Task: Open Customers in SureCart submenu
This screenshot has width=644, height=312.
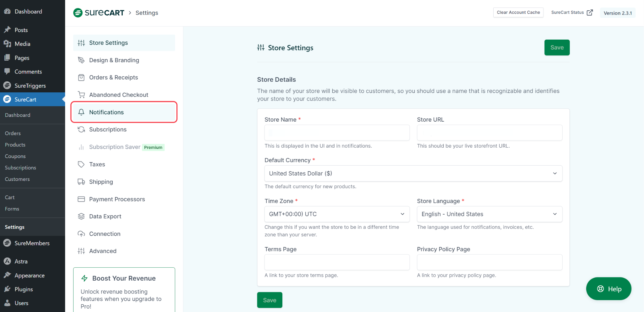Action: pyautogui.click(x=17, y=179)
